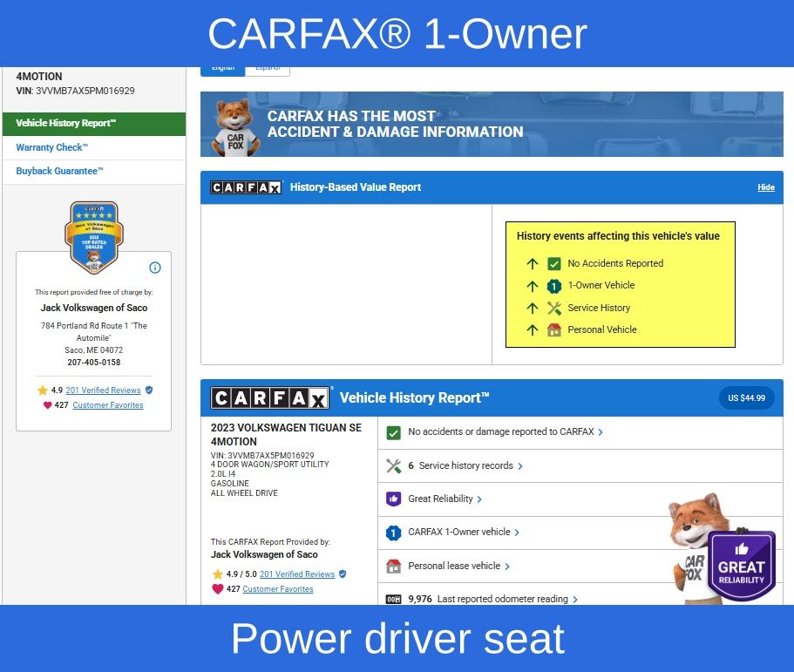Click the wrench Service History icon

click(x=393, y=465)
